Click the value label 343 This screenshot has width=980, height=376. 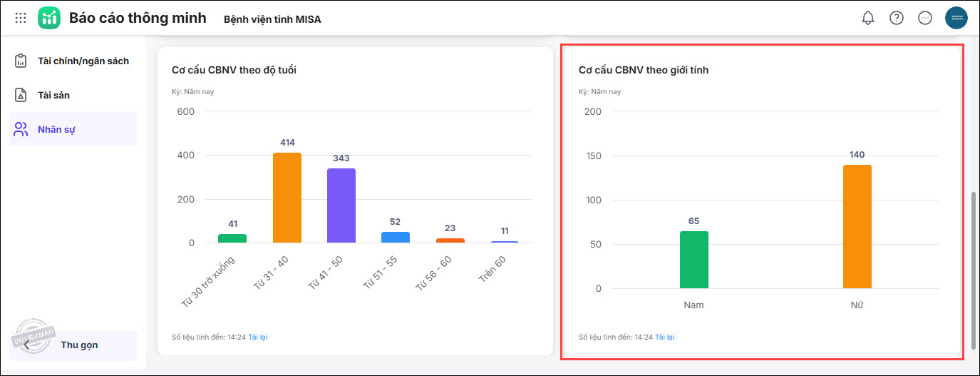pyautogui.click(x=341, y=158)
